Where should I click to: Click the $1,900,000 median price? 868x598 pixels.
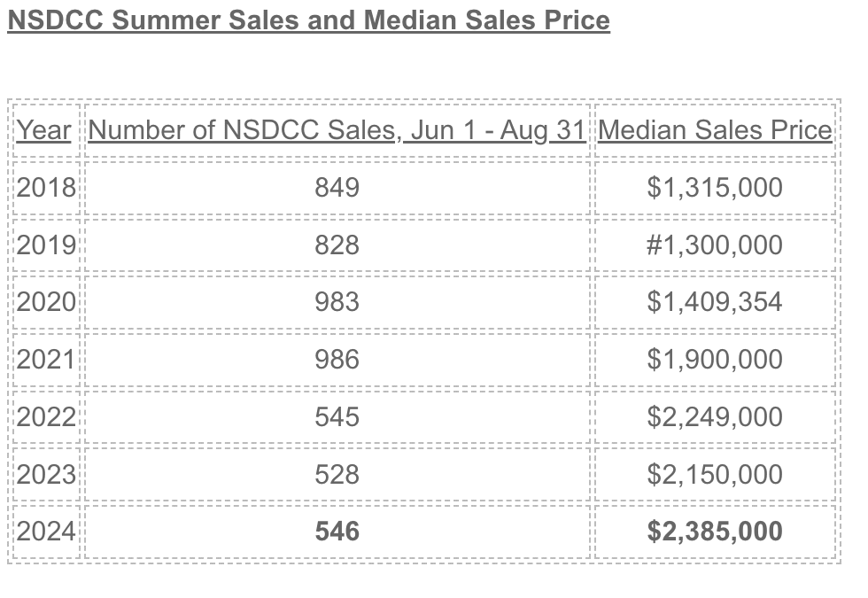coord(715,360)
